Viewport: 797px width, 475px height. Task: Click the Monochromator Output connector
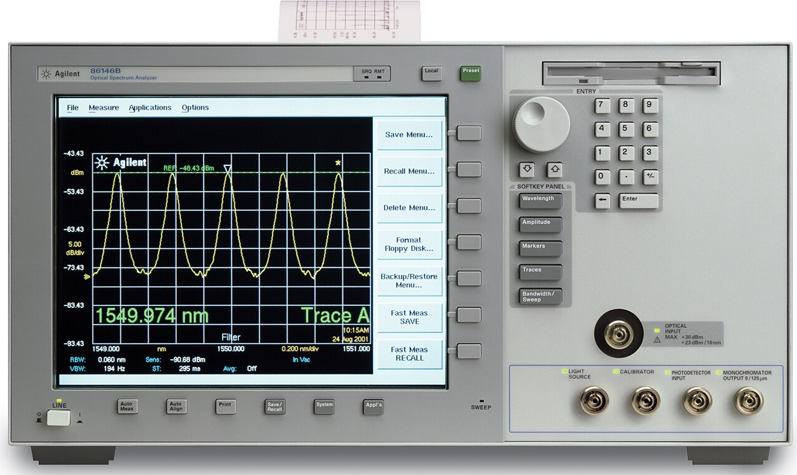point(749,401)
